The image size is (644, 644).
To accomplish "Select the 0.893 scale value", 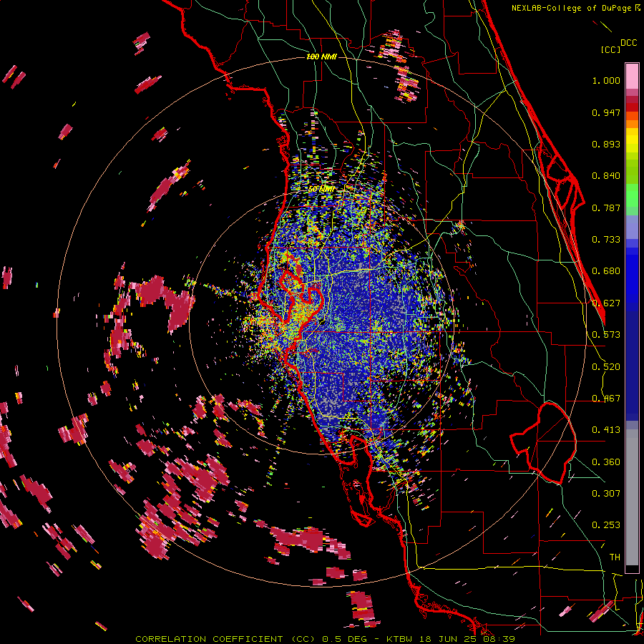I will pyautogui.click(x=606, y=144).
